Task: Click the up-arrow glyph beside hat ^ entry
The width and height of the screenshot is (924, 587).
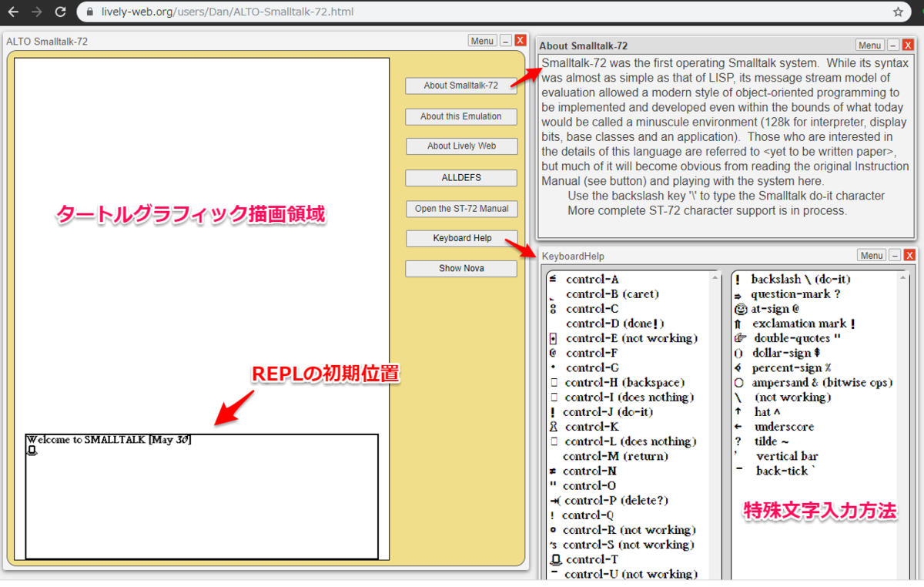Action: pyautogui.click(x=738, y=411)
